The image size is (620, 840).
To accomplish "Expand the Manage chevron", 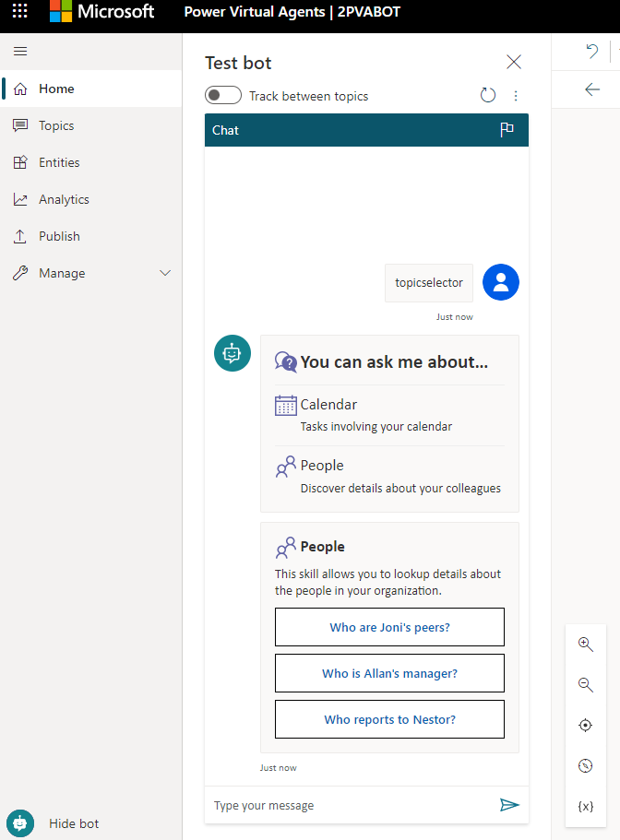I will click(x=165, y=273).
